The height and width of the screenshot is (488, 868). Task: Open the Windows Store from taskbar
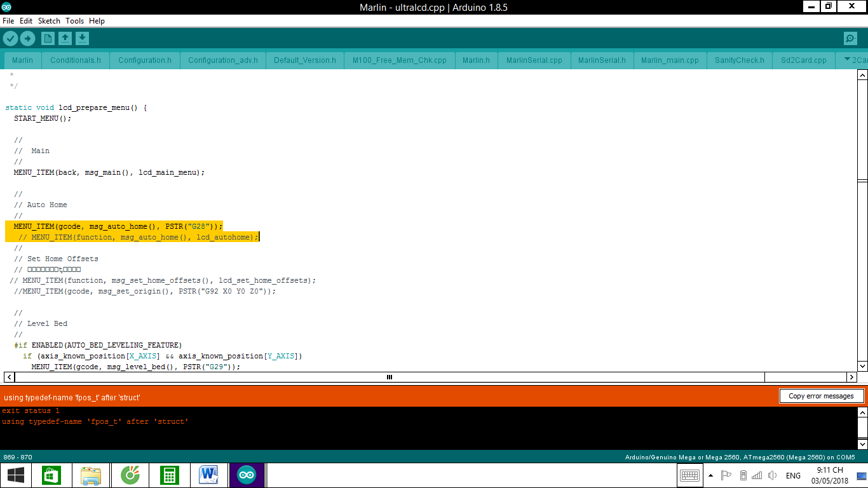(51, 475)
